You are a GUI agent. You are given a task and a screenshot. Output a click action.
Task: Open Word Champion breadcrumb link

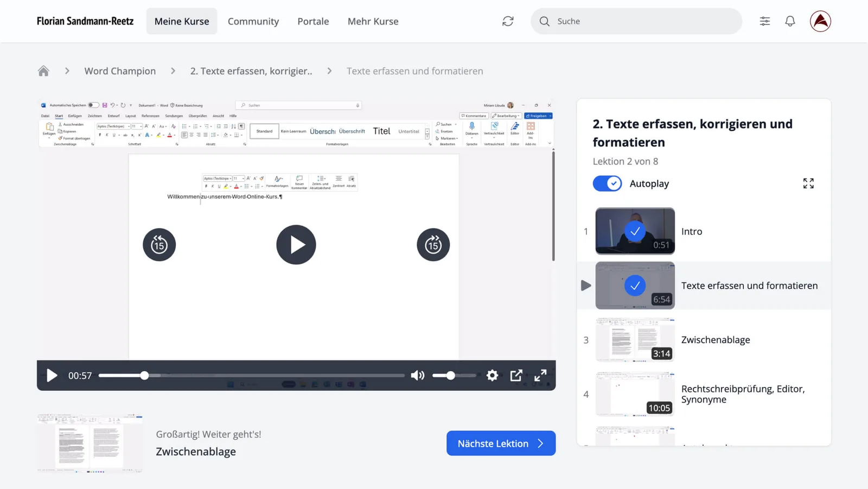[120, 71]
